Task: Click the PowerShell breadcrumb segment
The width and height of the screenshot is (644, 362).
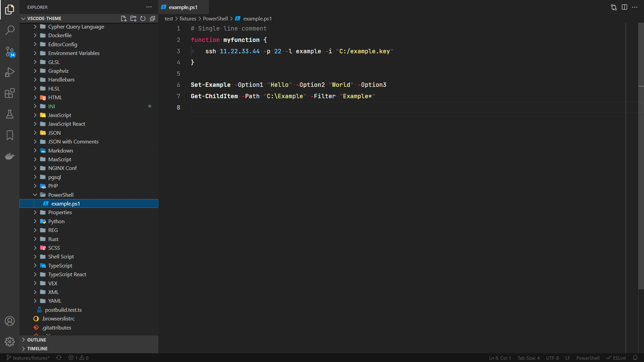Action: tap(215, 18)
